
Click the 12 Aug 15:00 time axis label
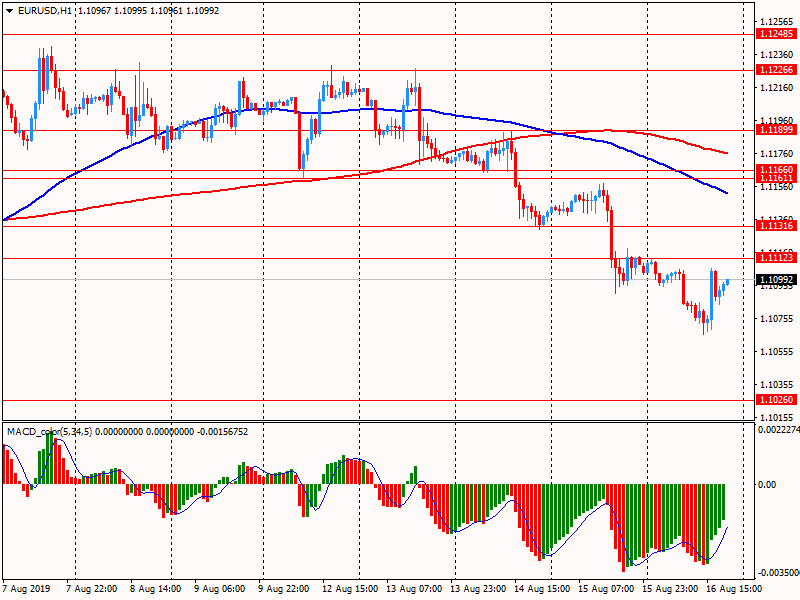click(x=350, y=589)
